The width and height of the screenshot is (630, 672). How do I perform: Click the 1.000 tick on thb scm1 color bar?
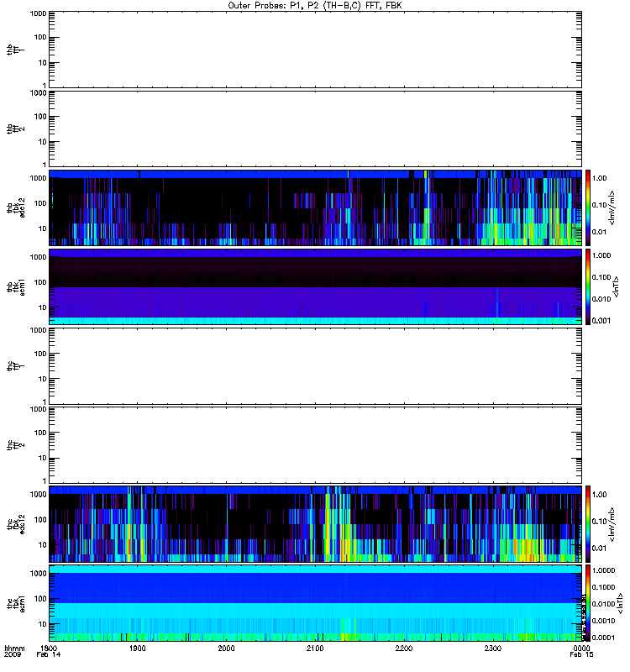[x=601, y=255]
